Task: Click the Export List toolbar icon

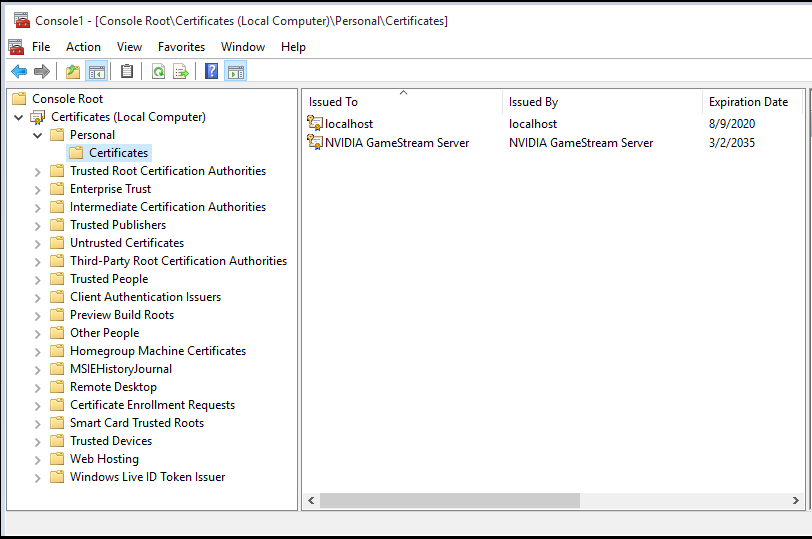Action: click(x=181, y=71)
